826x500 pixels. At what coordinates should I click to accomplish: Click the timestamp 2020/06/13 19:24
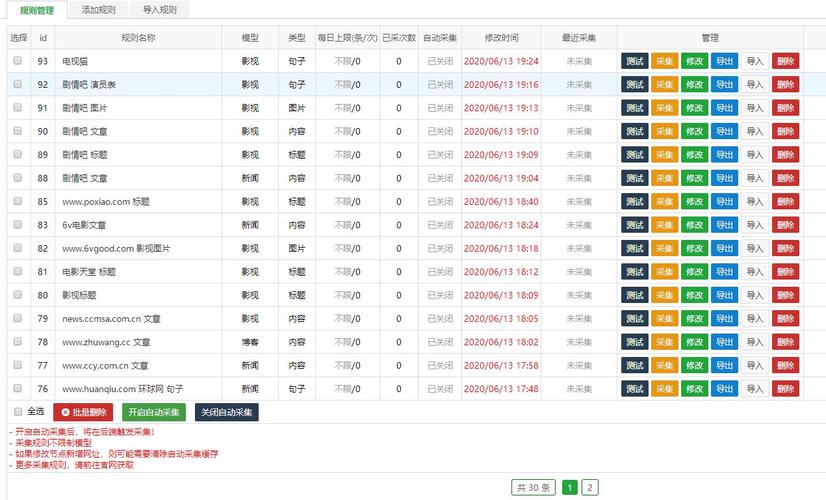coord(501,61)
